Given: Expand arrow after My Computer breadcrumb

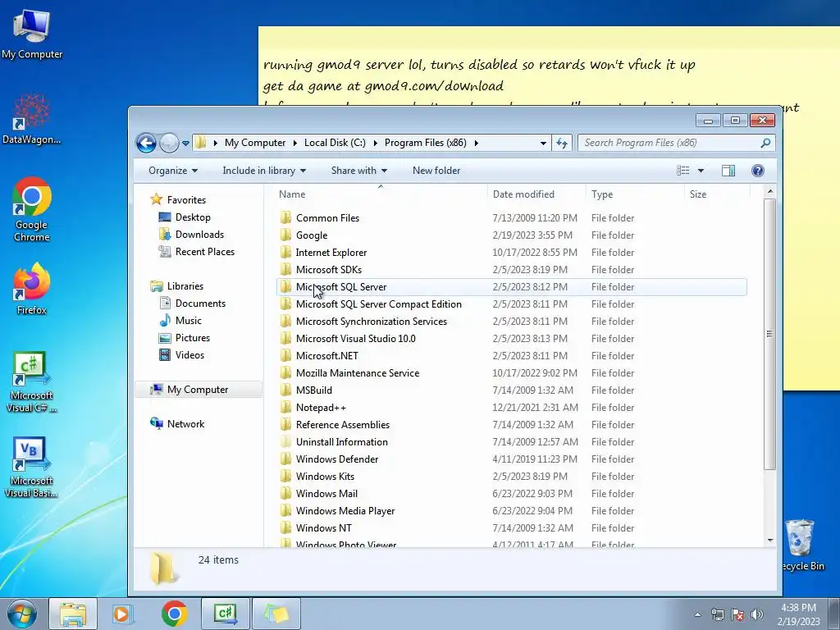Looking at the screenshot, I should pos(294,143).
